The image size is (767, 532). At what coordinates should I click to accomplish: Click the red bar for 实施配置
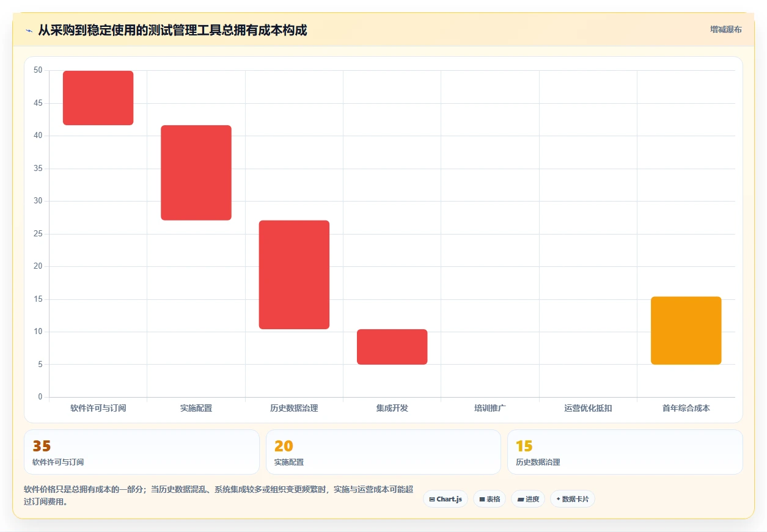(x=196, y=173)
